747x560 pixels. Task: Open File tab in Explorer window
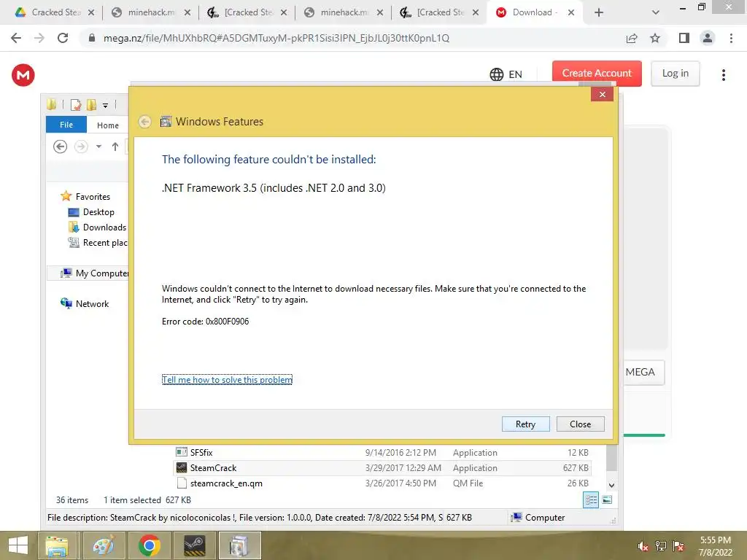(x=66, y=125)
